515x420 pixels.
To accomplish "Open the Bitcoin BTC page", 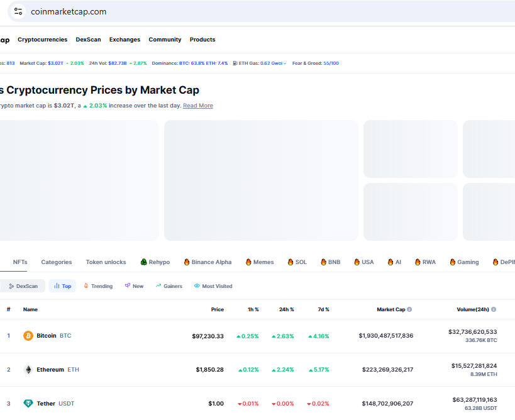I will pos(54,336).
